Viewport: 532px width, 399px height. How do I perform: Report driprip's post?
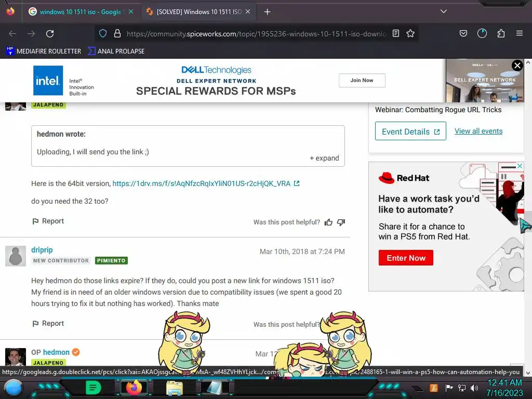[48, 324]
